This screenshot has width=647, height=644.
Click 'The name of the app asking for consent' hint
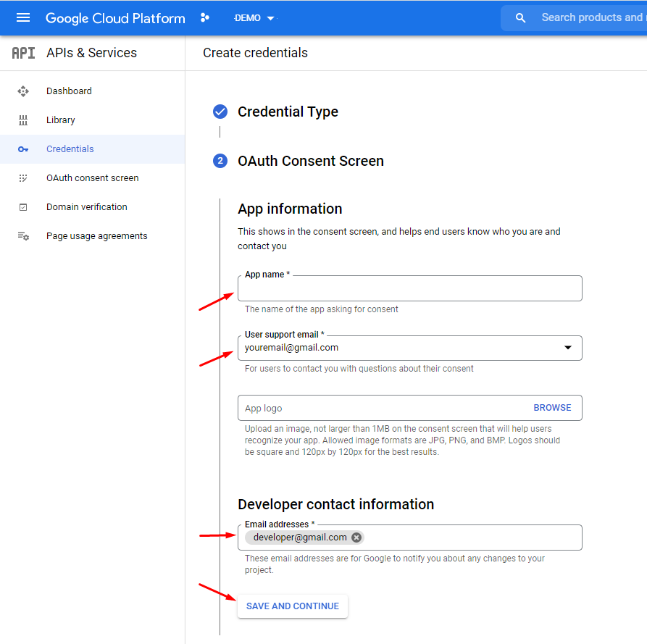pos(322,309)
